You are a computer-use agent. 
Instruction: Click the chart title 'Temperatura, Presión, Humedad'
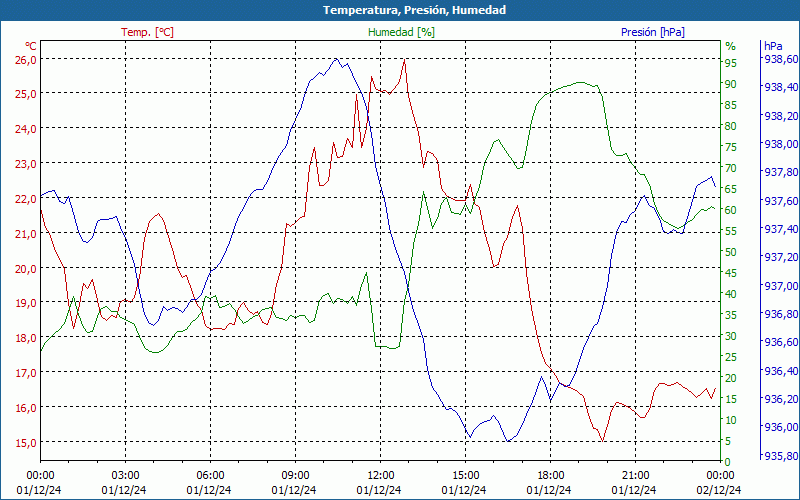pos(414,10)
